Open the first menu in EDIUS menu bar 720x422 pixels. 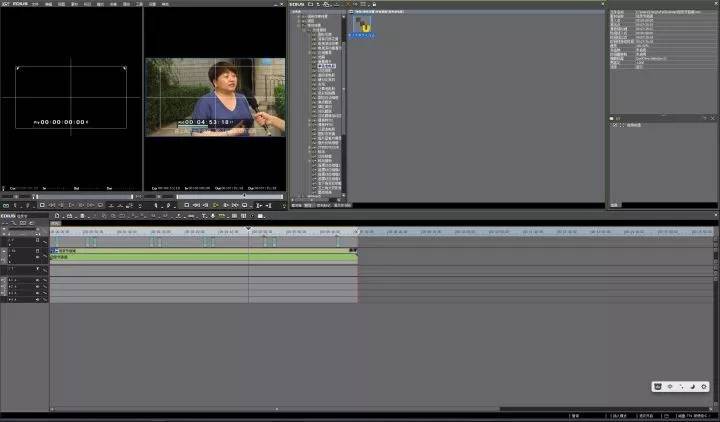(x=35, y=4)
